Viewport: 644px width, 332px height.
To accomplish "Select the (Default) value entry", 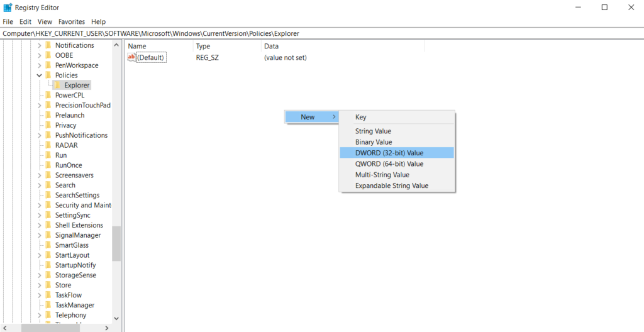I will coord(151,57).
